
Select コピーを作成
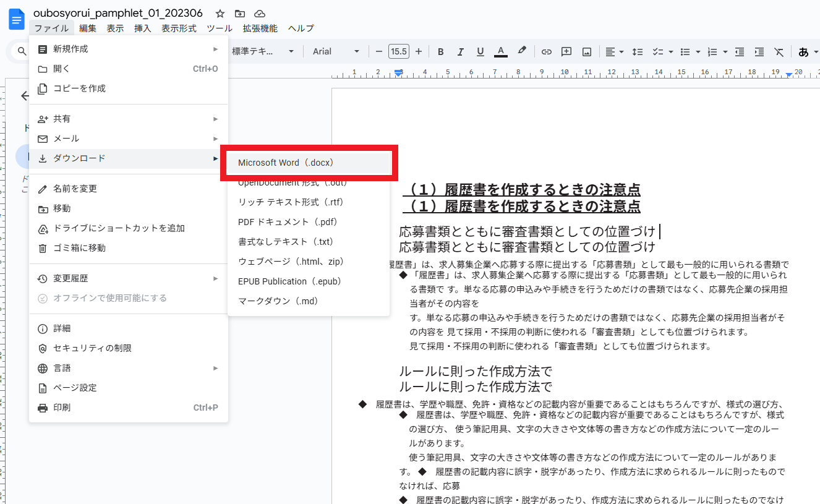tap(129, 88)
